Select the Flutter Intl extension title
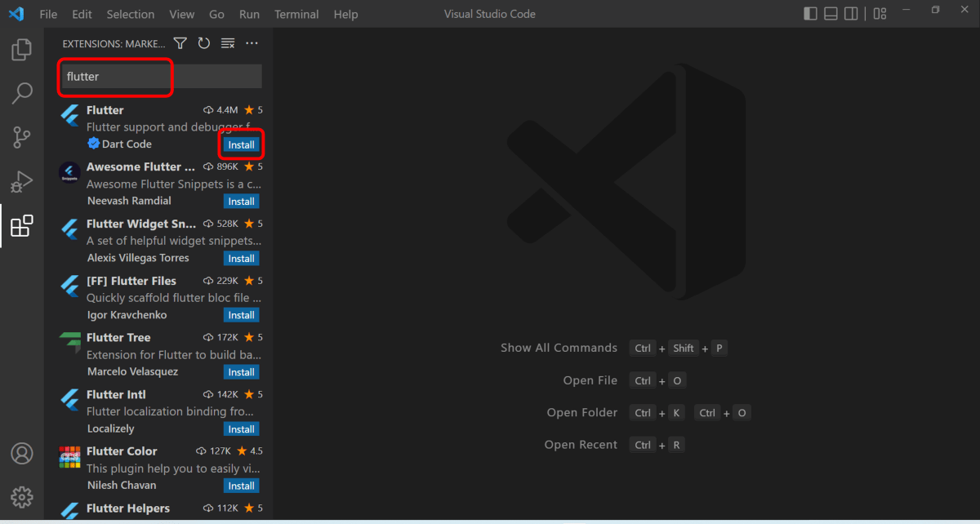980x524 pixels. [x=116, y=394]
